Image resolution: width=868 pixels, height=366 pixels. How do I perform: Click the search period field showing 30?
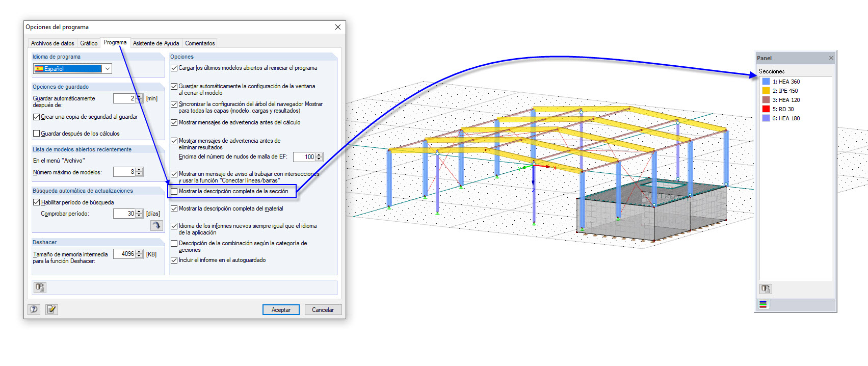coord(124,214)
